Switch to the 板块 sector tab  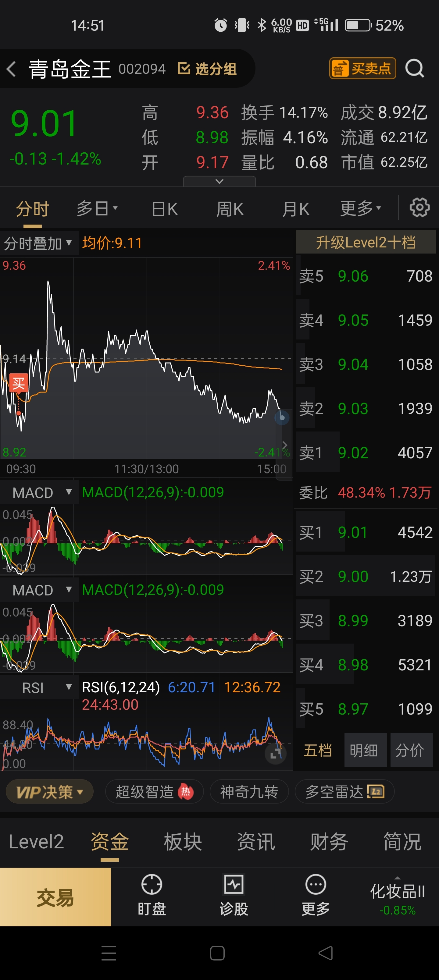(x=183, y=842)
